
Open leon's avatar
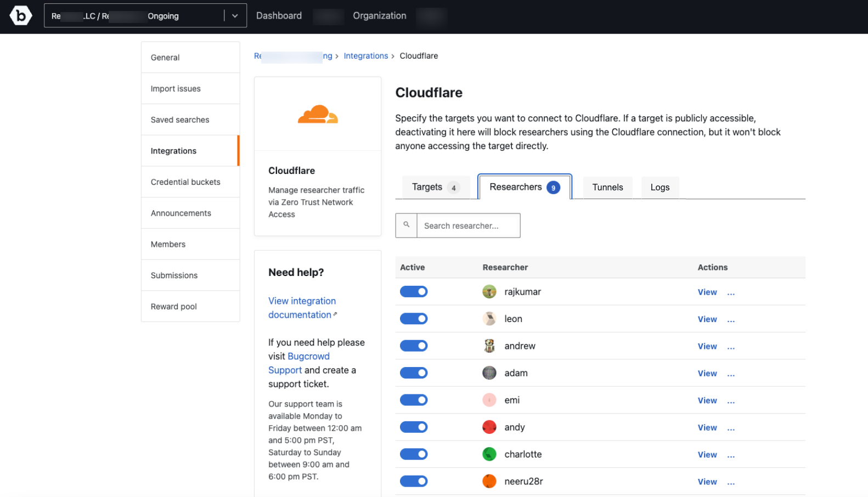[489, 319]
